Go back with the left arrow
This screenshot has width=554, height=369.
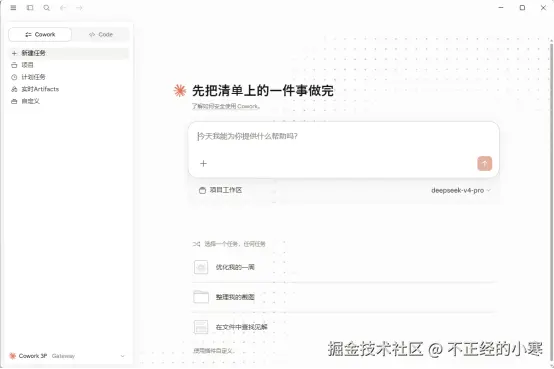(63, 8)
